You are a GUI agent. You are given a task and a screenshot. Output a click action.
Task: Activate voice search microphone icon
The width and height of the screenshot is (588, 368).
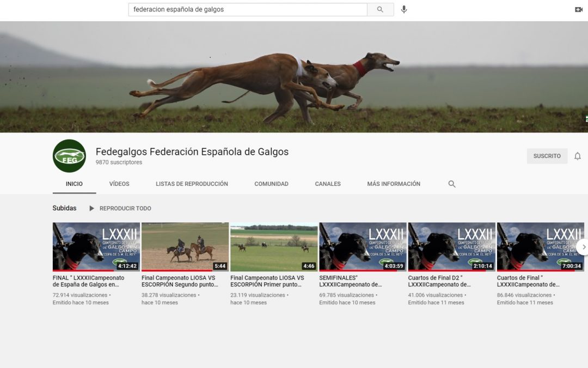click(x=404, y=9)
